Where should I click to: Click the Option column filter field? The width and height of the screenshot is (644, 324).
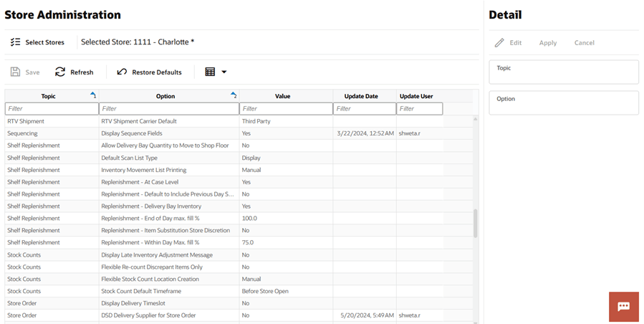[x=169, y=108]
